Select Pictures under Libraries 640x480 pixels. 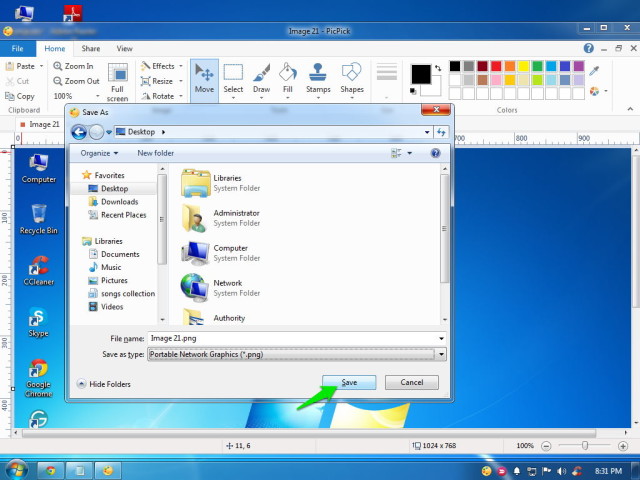[x=108, y=280]
